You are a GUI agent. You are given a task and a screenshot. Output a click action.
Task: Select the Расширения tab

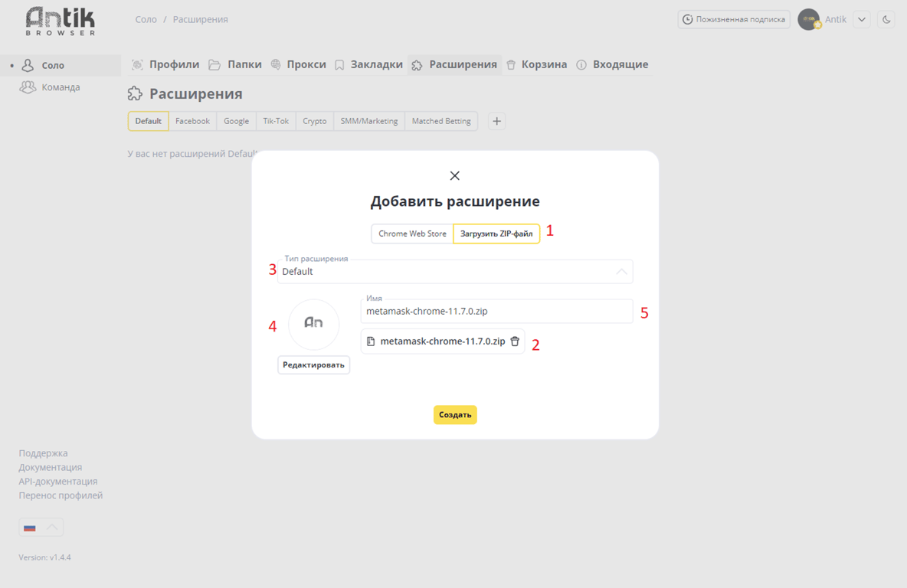(x=455, y=65)
